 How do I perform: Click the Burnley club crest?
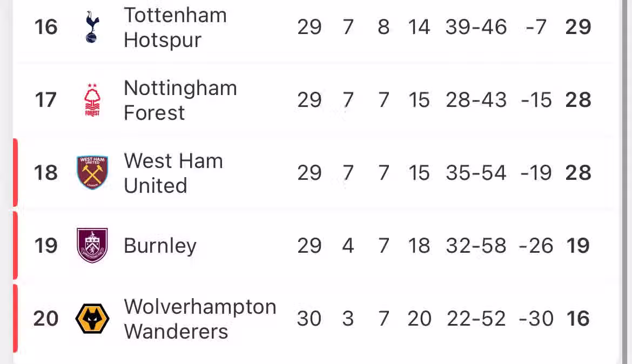tap(92, 246)
